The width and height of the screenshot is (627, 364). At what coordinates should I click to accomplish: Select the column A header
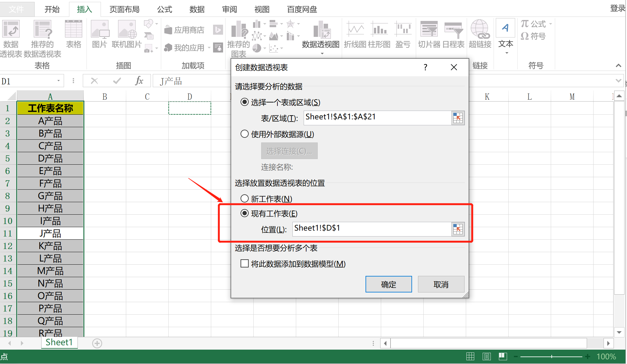click(x=50, y=96)
